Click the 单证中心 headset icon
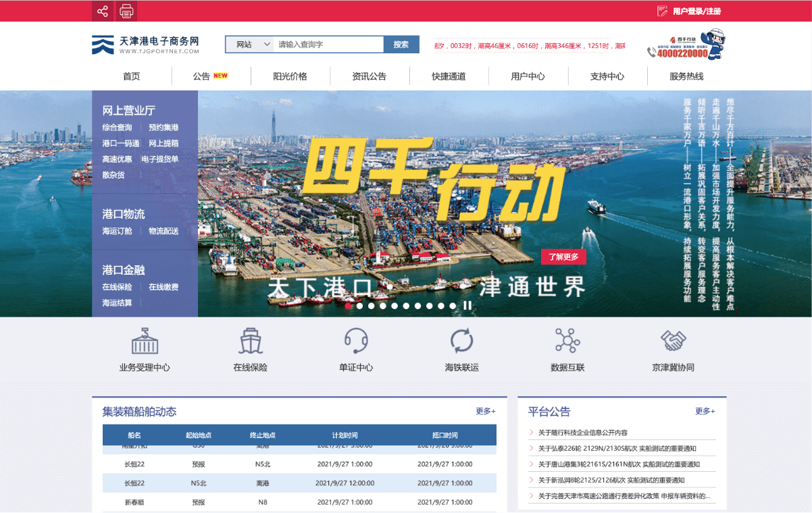 (356, 341)
